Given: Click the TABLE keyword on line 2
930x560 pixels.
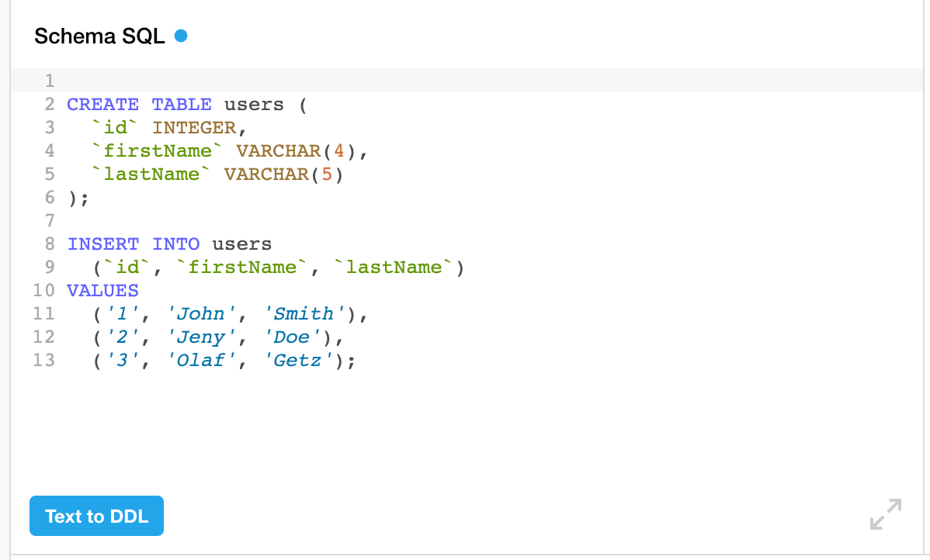Looking at the screenshot, I should 182,105.
